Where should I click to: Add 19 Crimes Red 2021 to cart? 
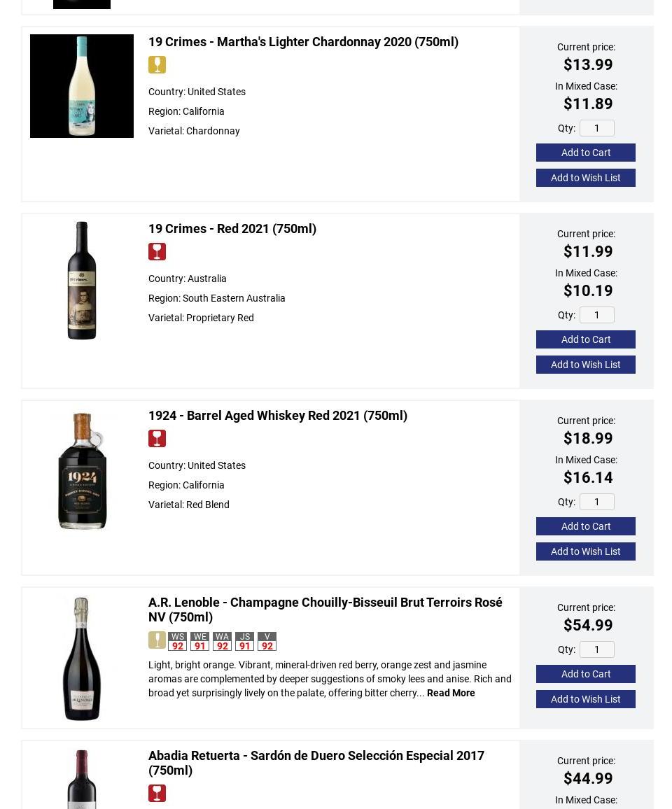point(586,339)
